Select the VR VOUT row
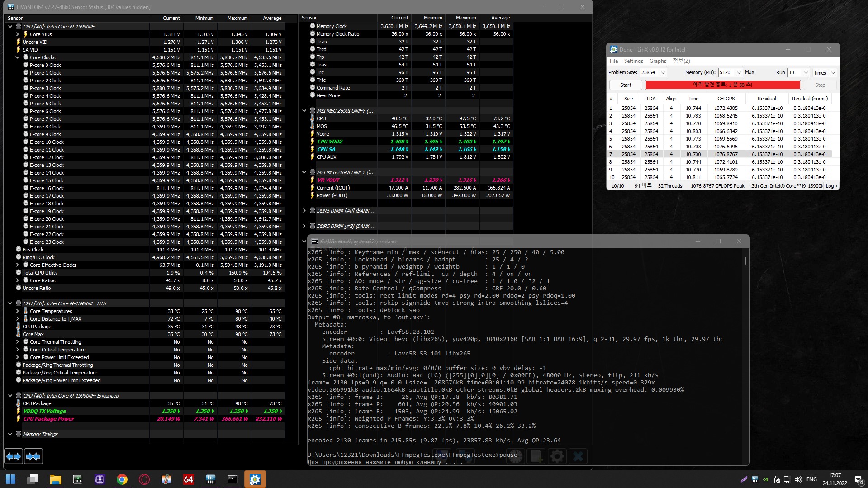The width and height of the screenshot is (868, 488). coord(407,180)
